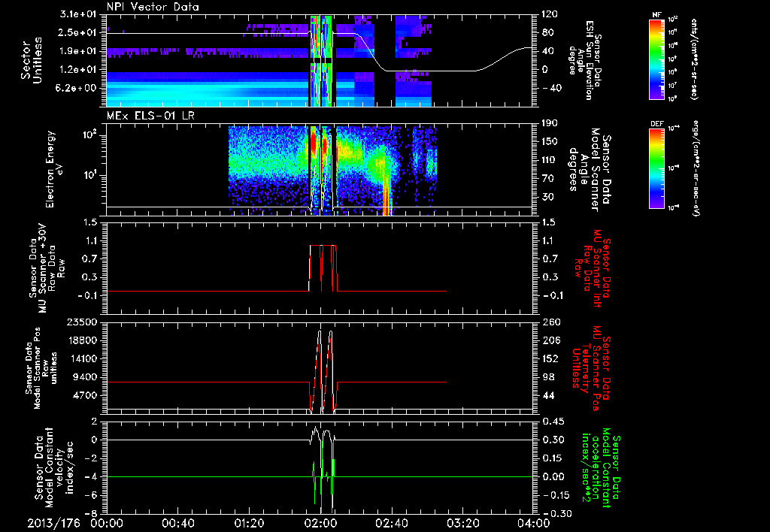The height and width of the screenshot is (532, 770).
Task: Click the 'MU Scanner +30V Raw Data' axis label
Action: 47,268
